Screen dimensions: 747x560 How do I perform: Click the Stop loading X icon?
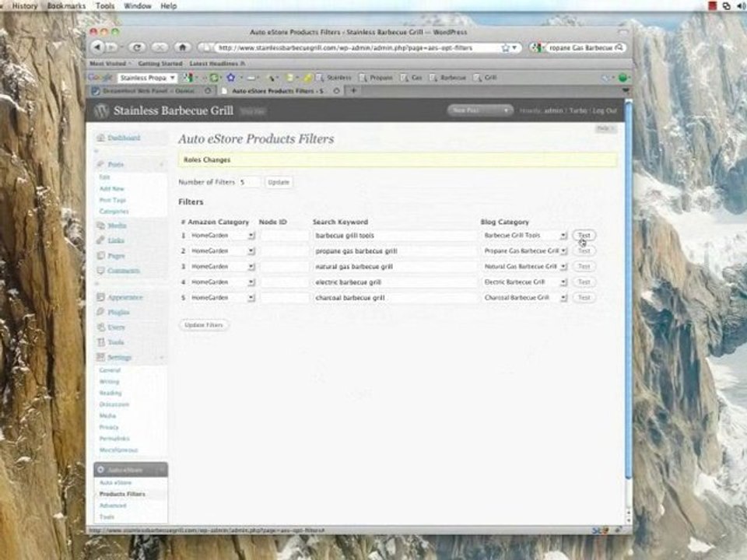tap(160, 47)
